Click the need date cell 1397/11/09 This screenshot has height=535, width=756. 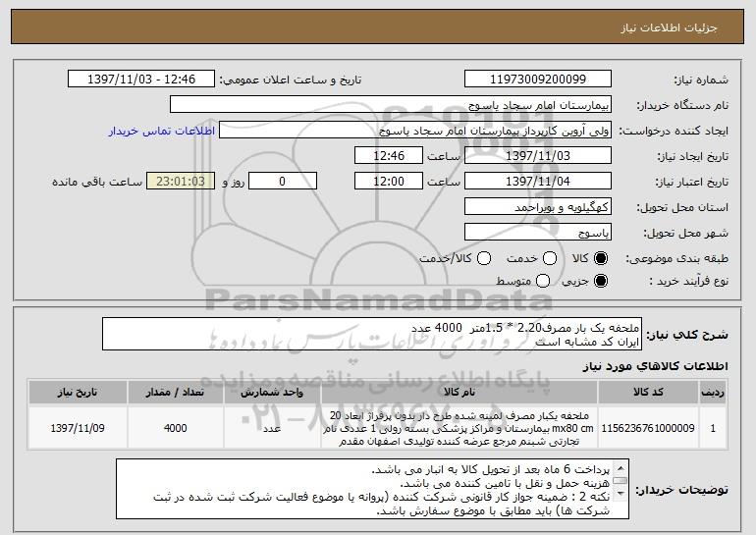coord(78,428)
